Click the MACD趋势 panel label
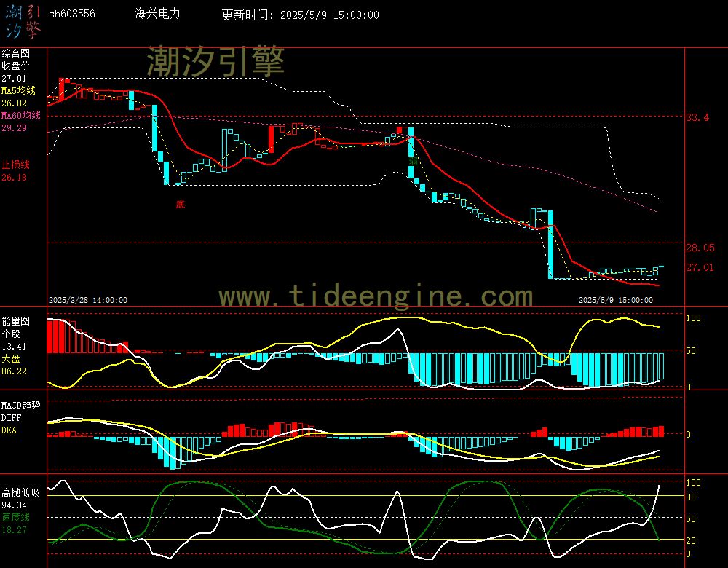The image size is (728, 568). (21, 405)
